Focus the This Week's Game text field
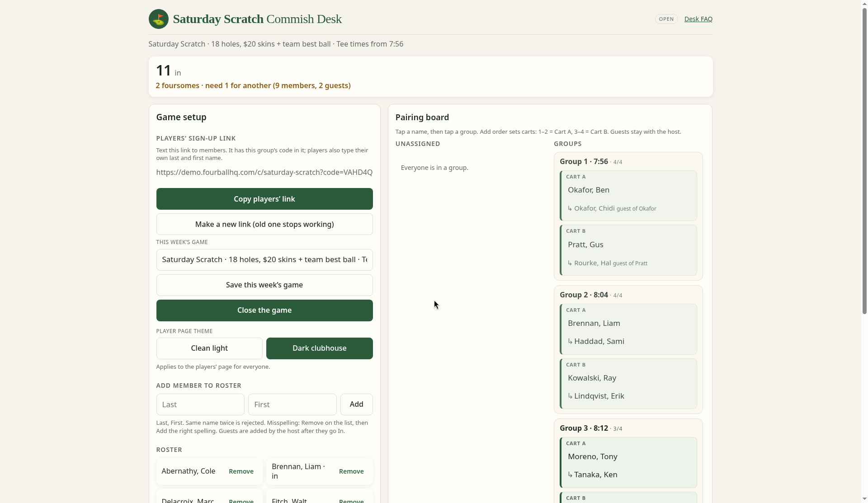Viewport: 868px width, 503px height. pos(264,260)
